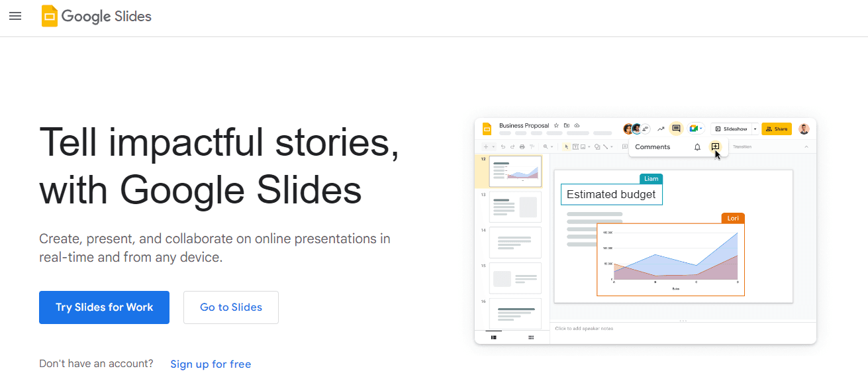The height and width of the screenshot is (385, 868).
Task: Open the comment history speech bubble icon
Action: 676,129
